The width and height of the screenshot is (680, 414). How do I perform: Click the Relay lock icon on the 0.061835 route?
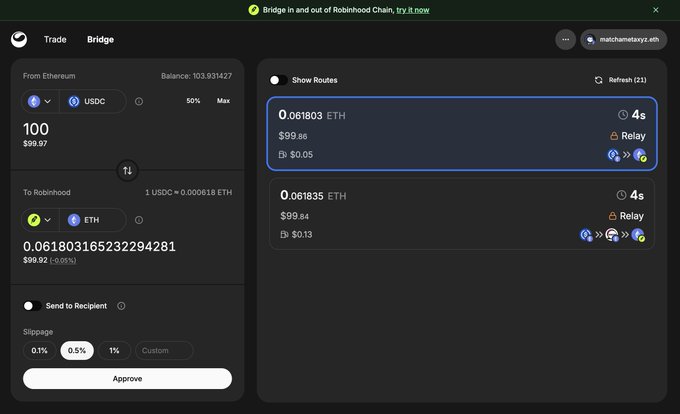612,216
